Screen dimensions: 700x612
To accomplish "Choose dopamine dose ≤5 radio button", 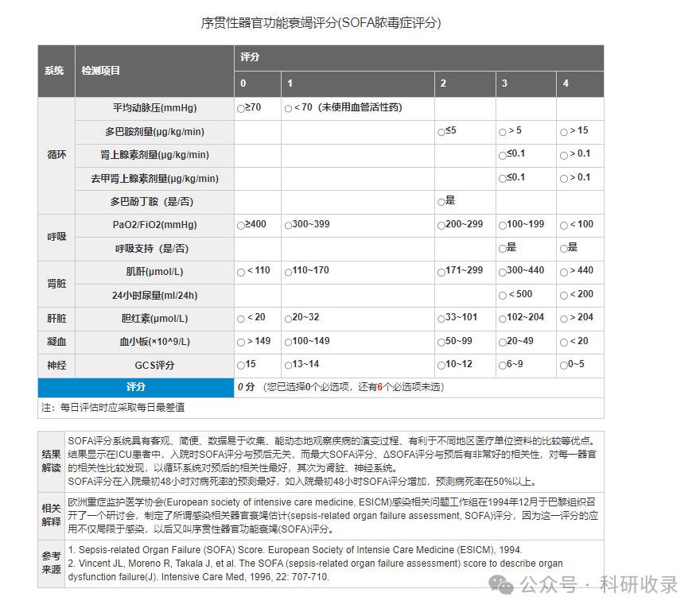I will pos(441,132).
